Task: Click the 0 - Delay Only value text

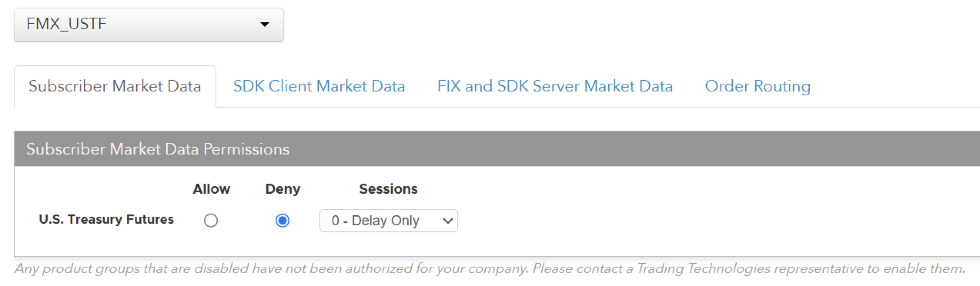Action: pyautogui.click(x=375, y=221)
